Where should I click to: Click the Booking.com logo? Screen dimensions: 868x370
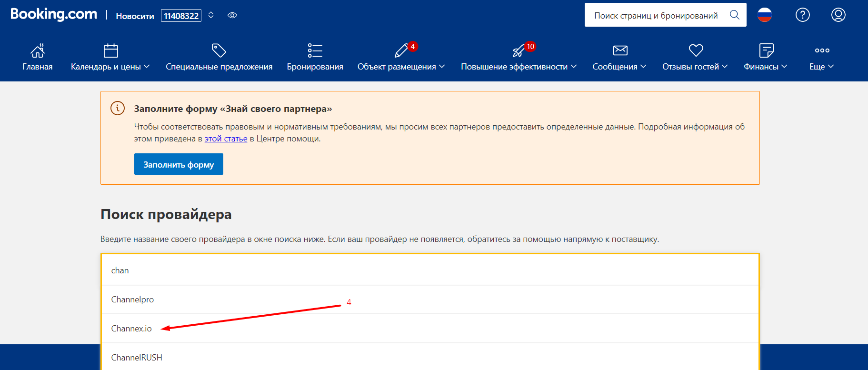[54, 14]
